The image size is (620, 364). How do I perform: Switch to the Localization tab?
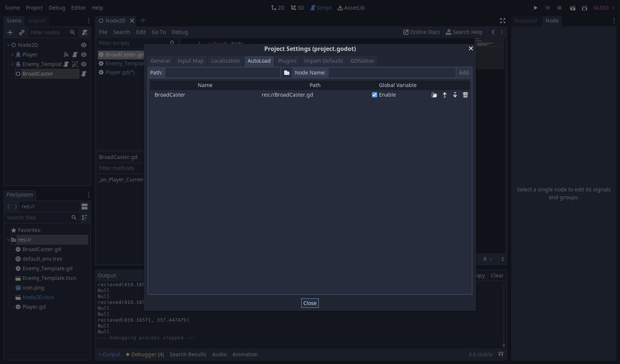pos(225,61)
